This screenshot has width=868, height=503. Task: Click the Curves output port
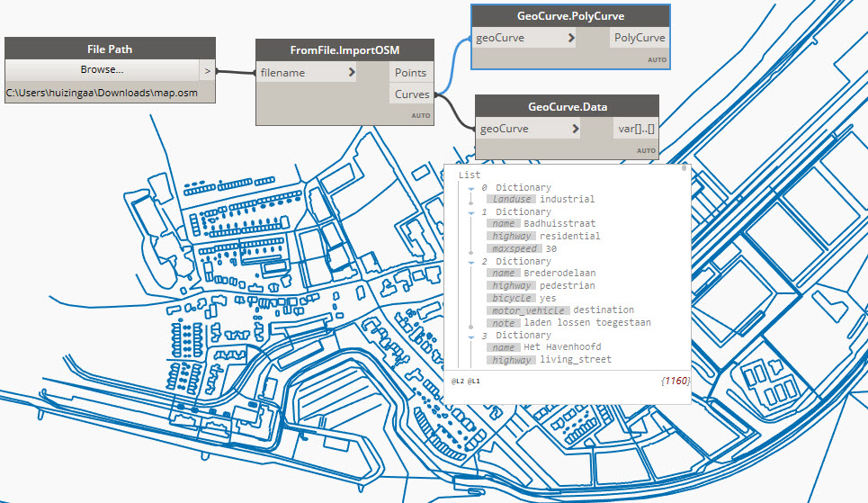(x=411, y=94)
